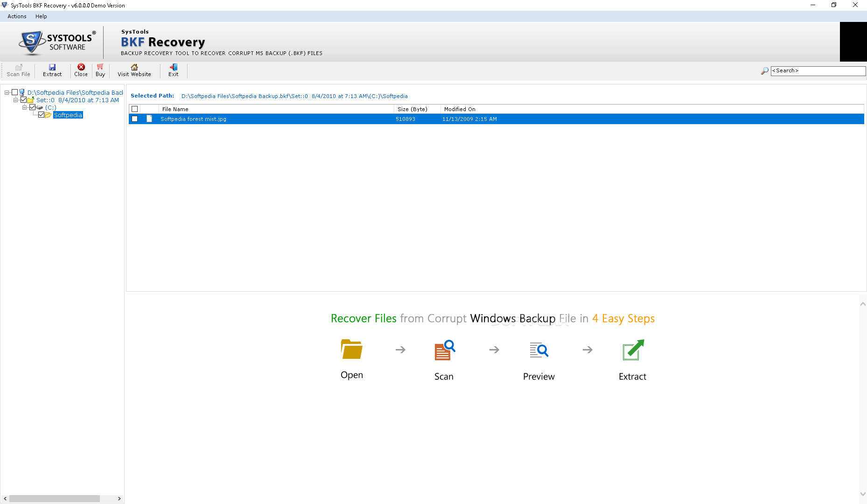Click the search magnifier icon
Image resolution: width=867 pixels, height=504 pixels.
point(764,71)
